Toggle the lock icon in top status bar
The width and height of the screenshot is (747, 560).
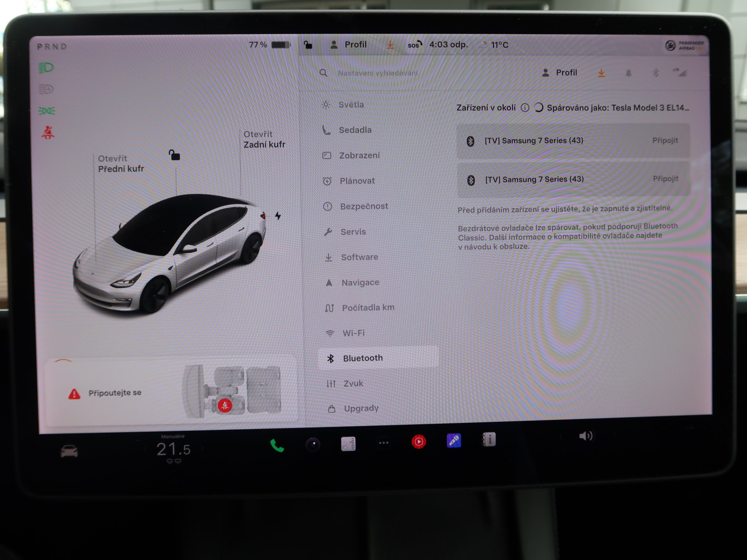[308, 45]
